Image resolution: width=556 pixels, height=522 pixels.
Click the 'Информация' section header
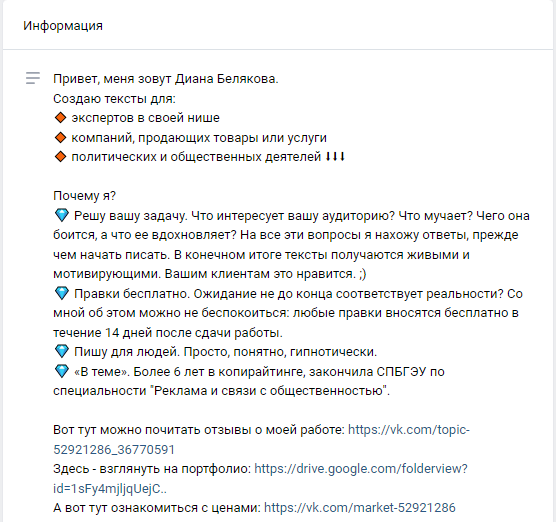[63, 26]
